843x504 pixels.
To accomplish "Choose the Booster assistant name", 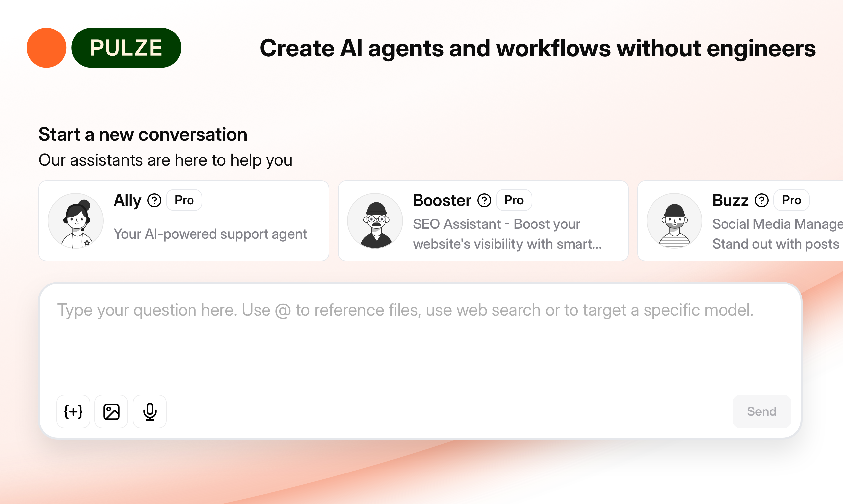I will [442, 200].
